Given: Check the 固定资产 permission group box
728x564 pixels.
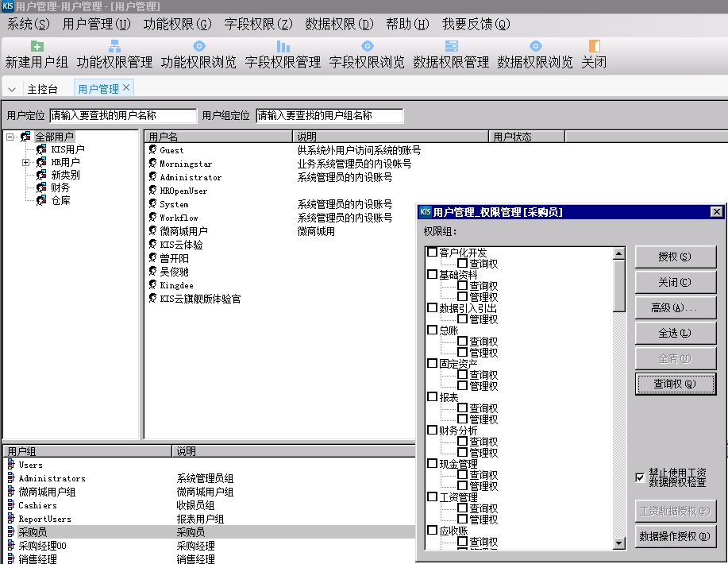Looking at the screenshot, I should 432,363.
